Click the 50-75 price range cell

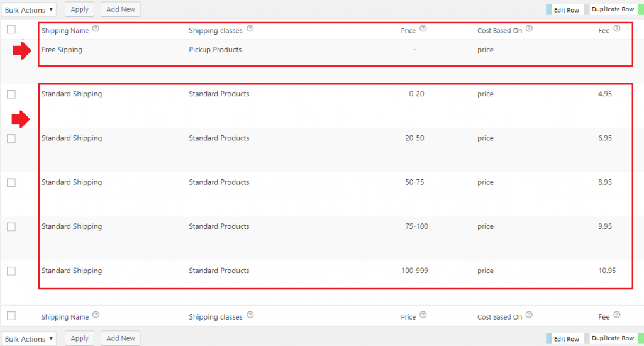point(414,182)
